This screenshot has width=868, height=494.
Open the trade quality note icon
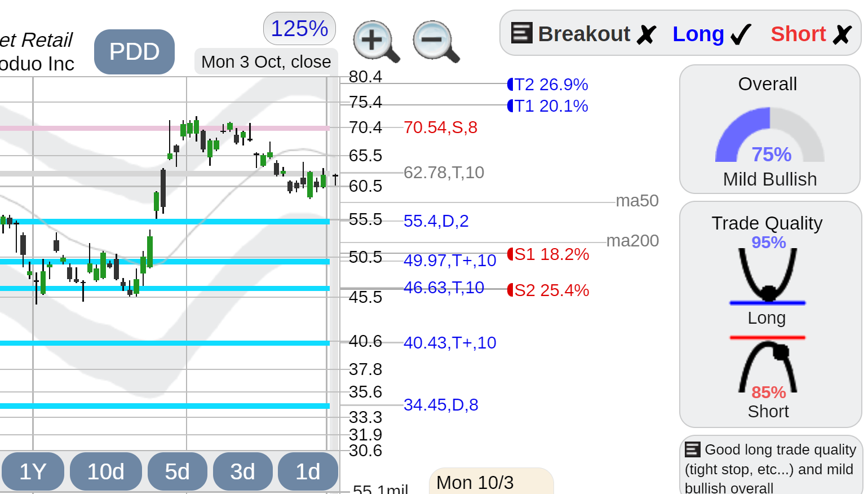693,449
